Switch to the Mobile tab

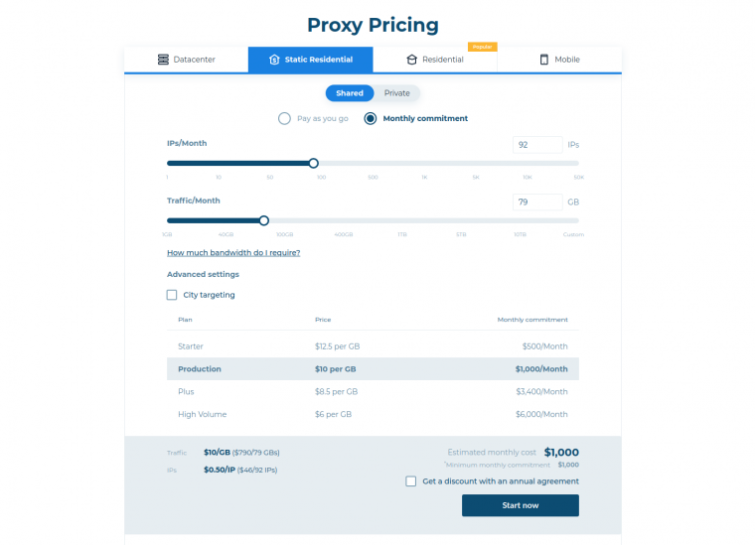[x=560, y=59]
